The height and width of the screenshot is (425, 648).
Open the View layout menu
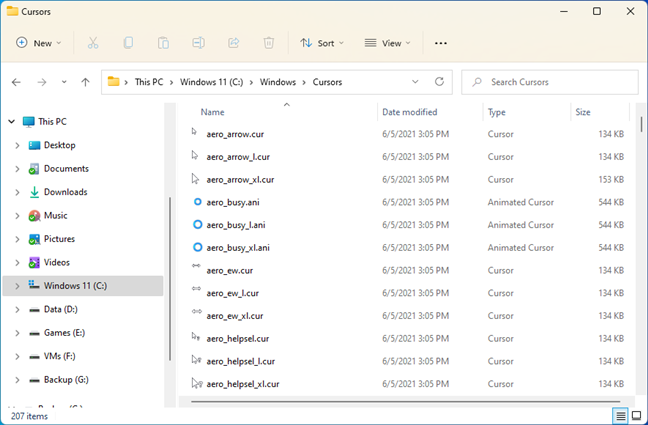pyautogui.click(x=387, y=43)
